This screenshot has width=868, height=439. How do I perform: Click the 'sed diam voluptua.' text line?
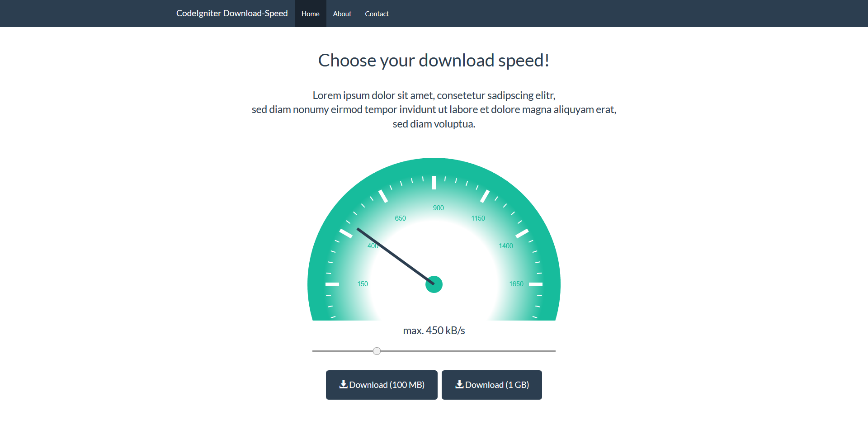[x=434, y=124]
